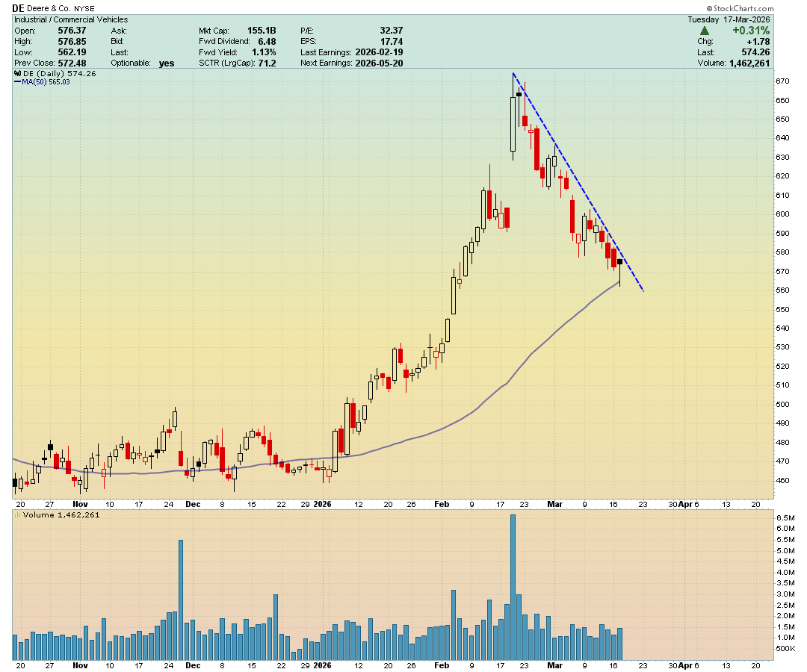Click the Chg value +1.78
This screenshot has height=672, width=807.
[x=758, y=42]
